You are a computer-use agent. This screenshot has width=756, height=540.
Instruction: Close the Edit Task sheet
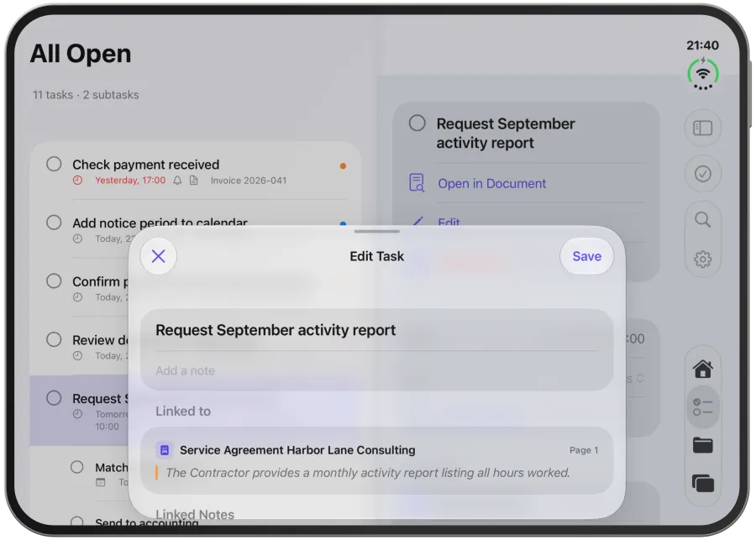click(158, 256)
